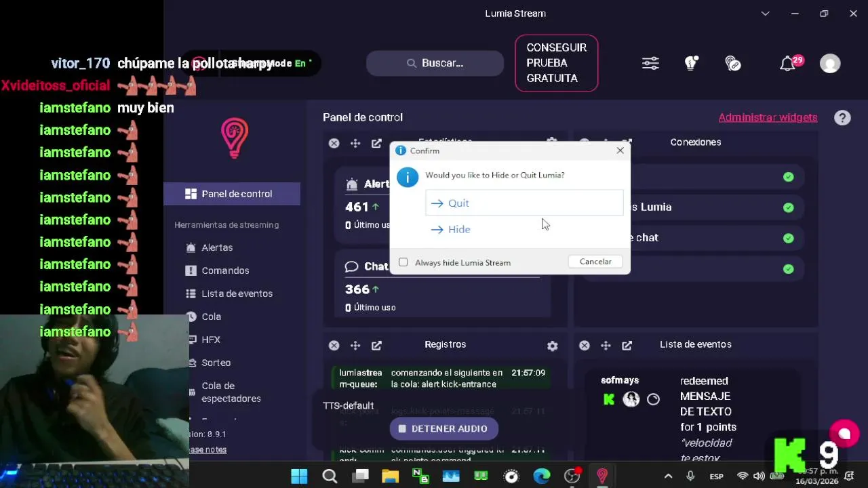Click the sofmays username in event list
Screen dimensions: 868x488
620,380
